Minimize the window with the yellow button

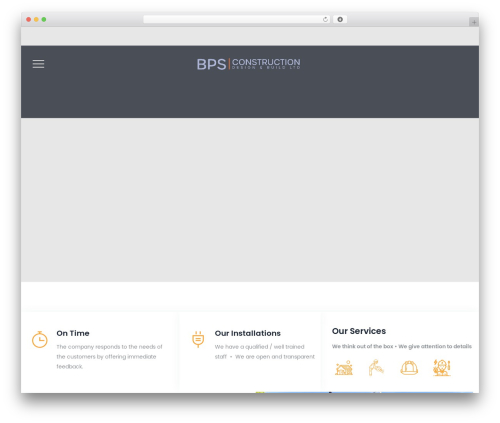[x=36, y=20]
